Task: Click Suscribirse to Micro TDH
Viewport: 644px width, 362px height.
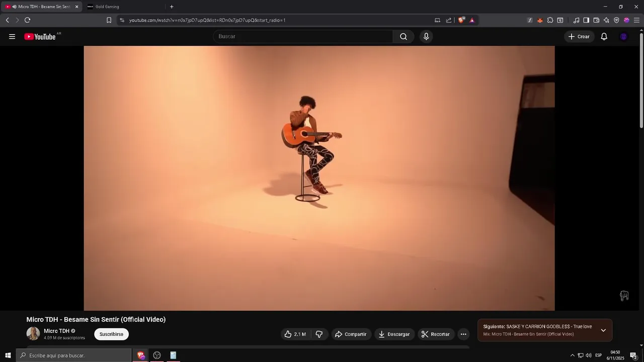Action: 111,334
